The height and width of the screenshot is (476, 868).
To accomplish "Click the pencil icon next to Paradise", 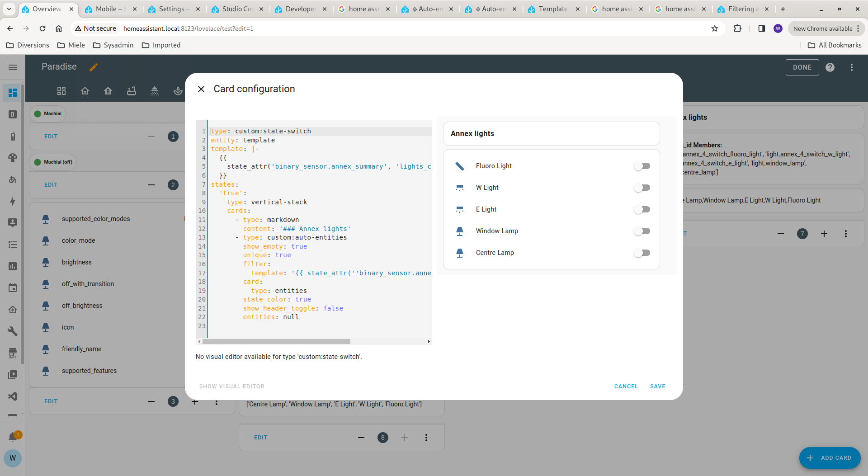I will (x=94, y=67).
